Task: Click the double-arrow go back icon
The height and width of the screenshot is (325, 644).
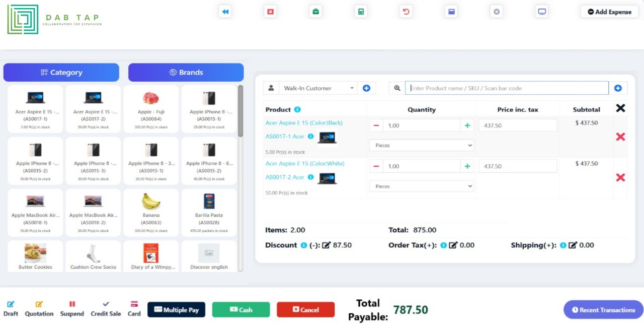Action: tap(225, 12)
